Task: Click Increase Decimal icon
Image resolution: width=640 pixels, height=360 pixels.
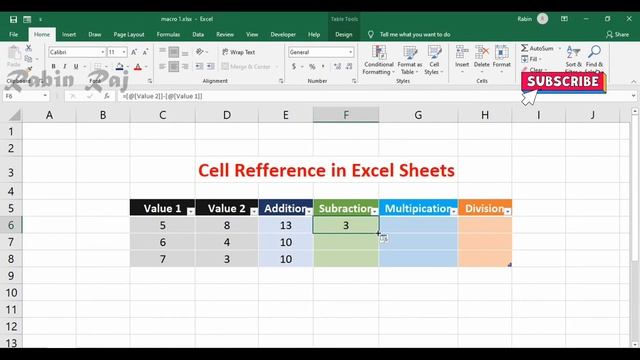Action: pyautogui.click(x=337, y=67)
